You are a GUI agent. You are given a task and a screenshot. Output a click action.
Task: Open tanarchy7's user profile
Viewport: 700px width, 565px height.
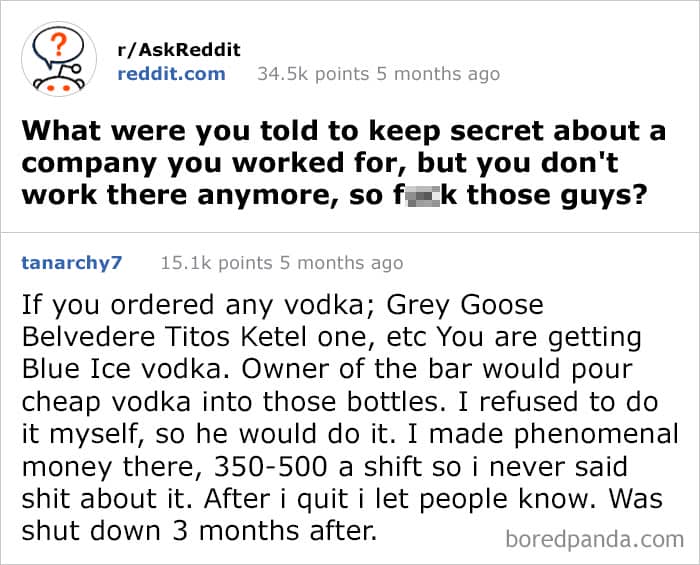click(x=72, y=263)
